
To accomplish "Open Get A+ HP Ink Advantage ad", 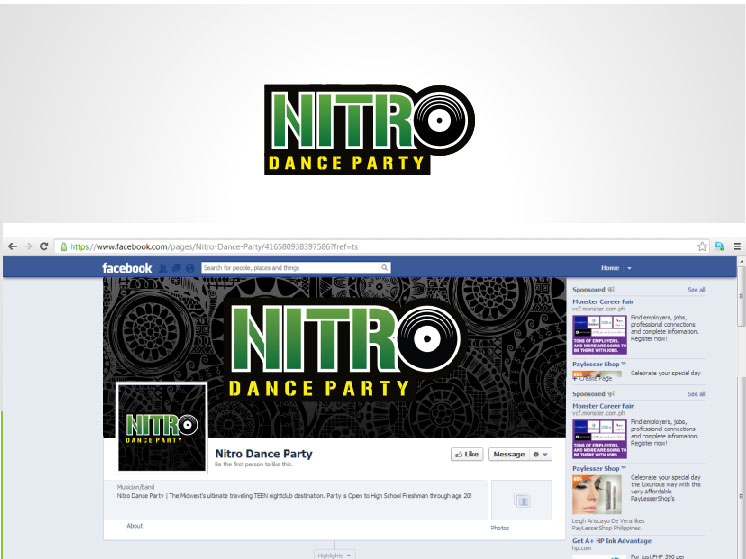I will click(x=612, y=541).
